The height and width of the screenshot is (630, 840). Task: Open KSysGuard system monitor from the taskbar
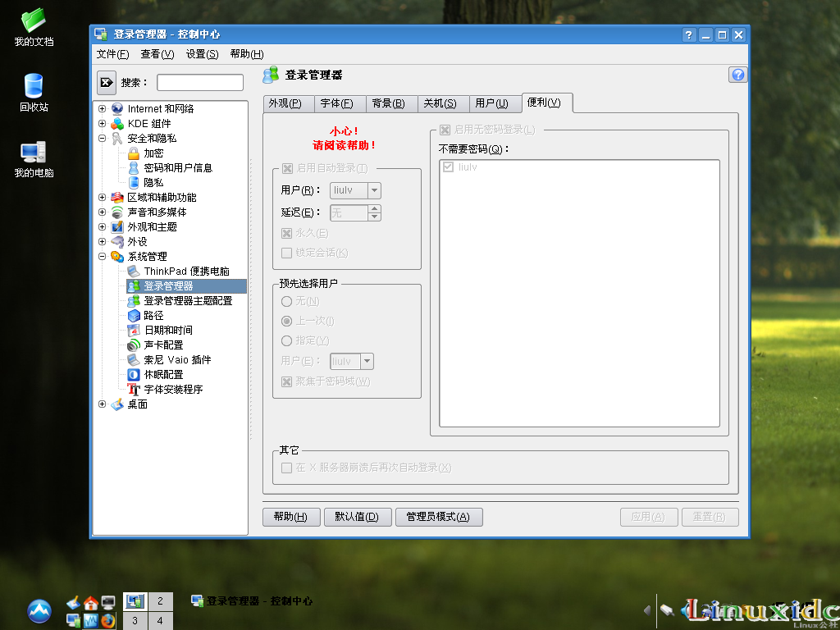[x=92, y=621]
